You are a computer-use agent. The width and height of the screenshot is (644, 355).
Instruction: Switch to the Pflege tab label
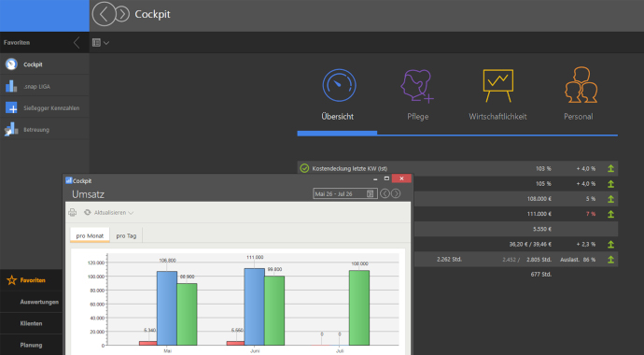tap(418, 117)
